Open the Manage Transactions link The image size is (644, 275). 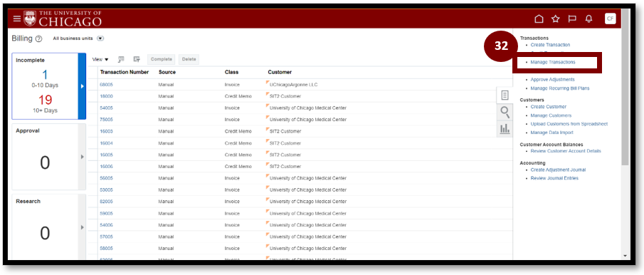click(x=553, y=62)
